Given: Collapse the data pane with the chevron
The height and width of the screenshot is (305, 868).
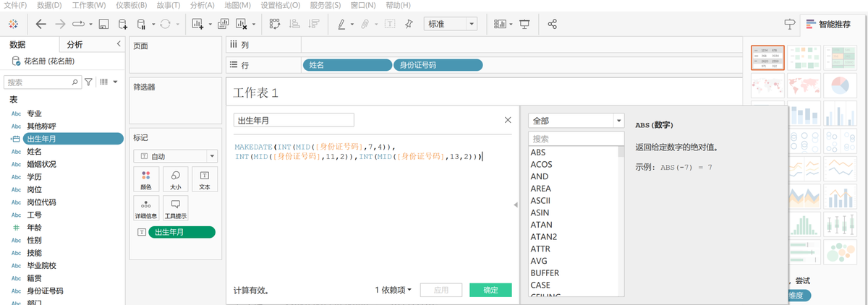Looking at the screenshot, I should [x=119, y=44].
